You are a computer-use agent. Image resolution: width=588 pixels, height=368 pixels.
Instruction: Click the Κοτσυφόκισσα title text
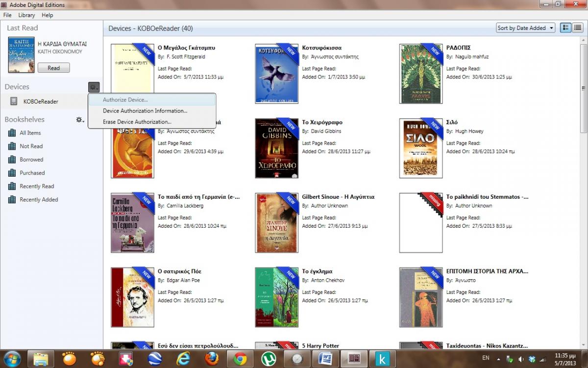coord(322,48)
